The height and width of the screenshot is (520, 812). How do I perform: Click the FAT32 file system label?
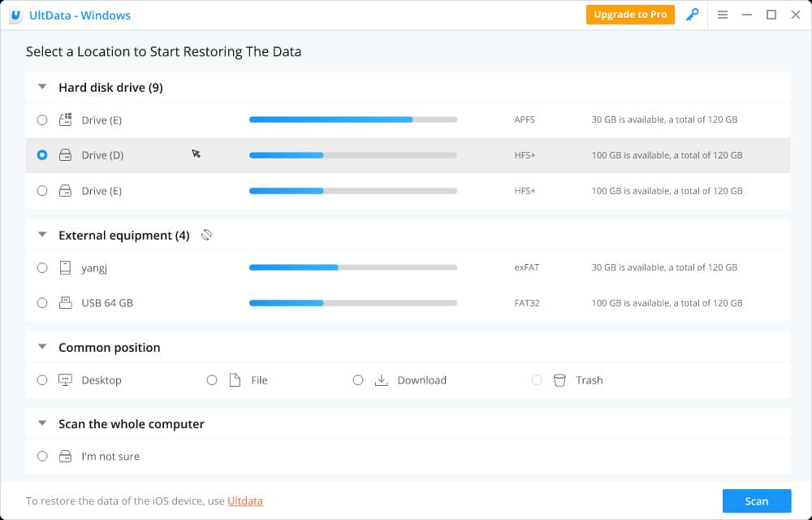527,303
